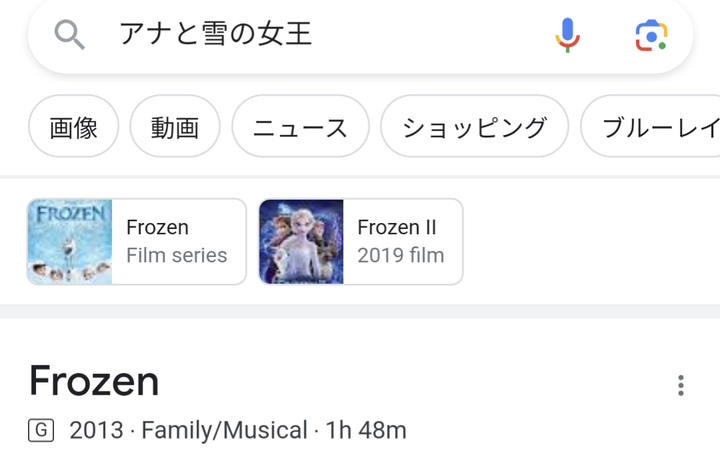Click the G rating badge
Viewport: 720px width, 460px height.
(x=41, y=431)
